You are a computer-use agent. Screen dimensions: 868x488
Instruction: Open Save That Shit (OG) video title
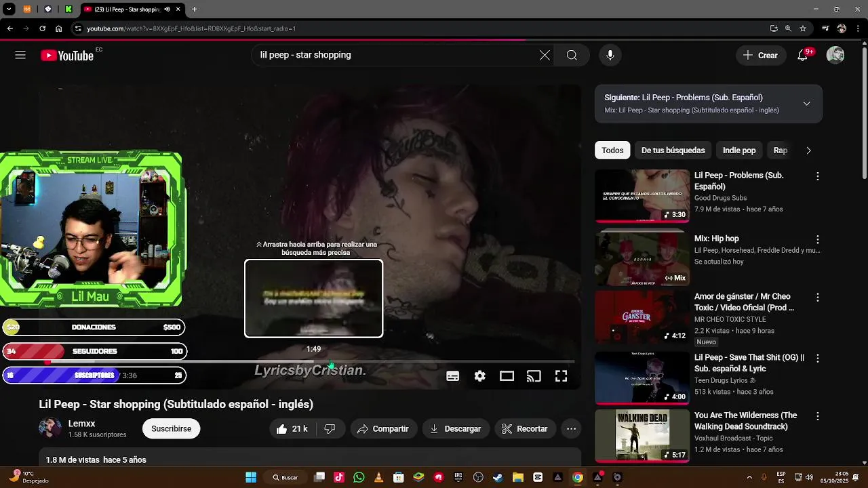pos(749,363)
